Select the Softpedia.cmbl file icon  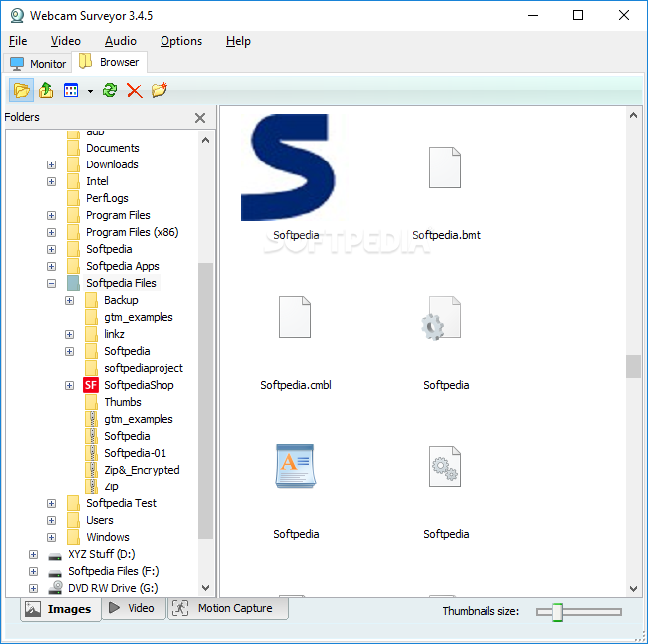(295, 317)
